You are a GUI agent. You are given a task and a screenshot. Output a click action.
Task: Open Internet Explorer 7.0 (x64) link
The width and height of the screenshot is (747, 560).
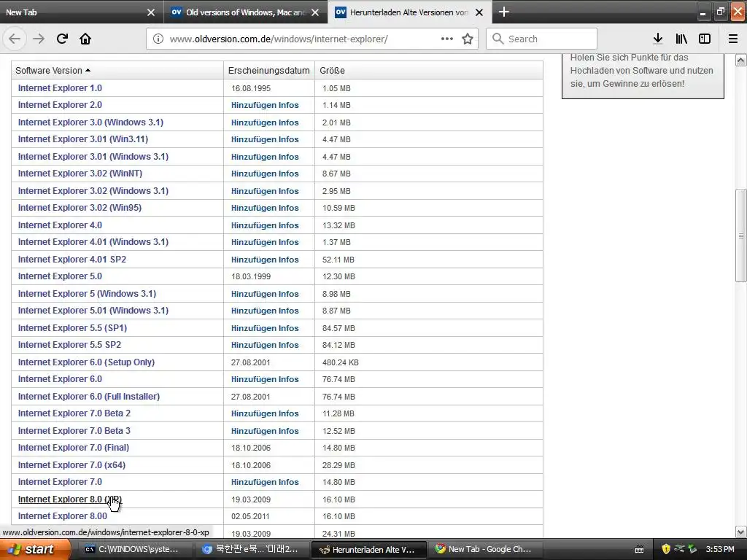(71, 465)
